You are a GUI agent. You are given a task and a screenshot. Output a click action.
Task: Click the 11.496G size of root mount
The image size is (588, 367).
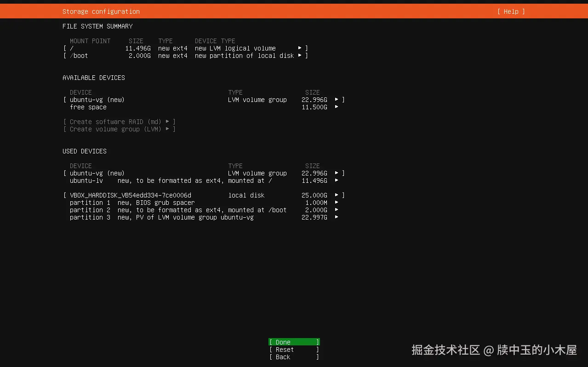click(138, 48)
